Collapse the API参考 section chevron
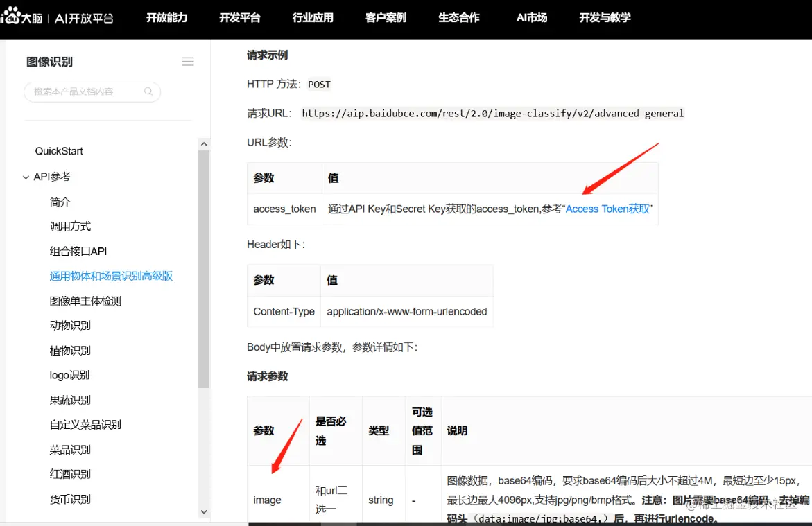The height and width of the screenshot is (526, 812). pyautogui.click(x=26, y=177)
